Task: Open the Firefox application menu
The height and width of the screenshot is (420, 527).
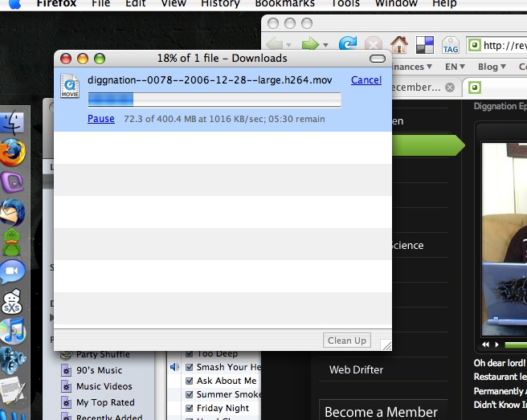Action: (56, 4)
